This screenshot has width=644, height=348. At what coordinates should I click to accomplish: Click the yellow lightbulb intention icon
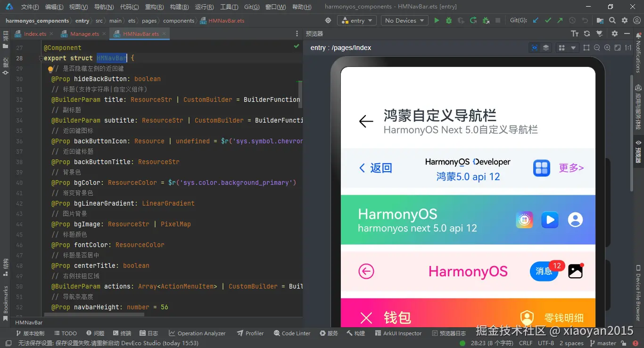(50, 69)
